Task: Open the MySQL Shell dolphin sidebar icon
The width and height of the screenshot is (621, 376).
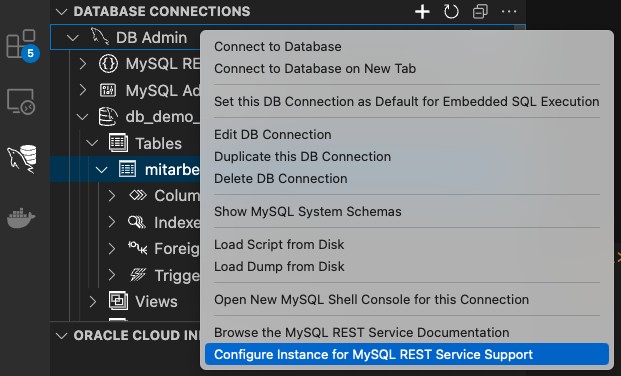Action: pos(22,158)
